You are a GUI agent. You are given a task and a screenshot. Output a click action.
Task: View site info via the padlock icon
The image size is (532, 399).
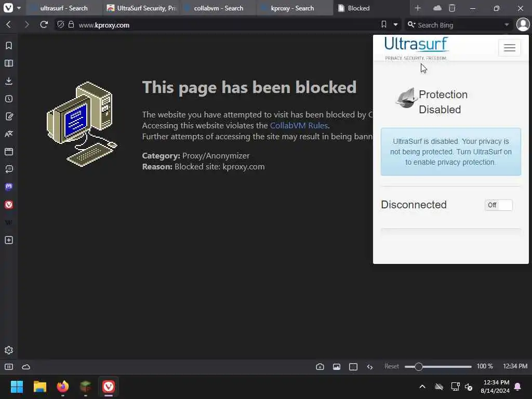pyautogui.click(x=71, y=25)
